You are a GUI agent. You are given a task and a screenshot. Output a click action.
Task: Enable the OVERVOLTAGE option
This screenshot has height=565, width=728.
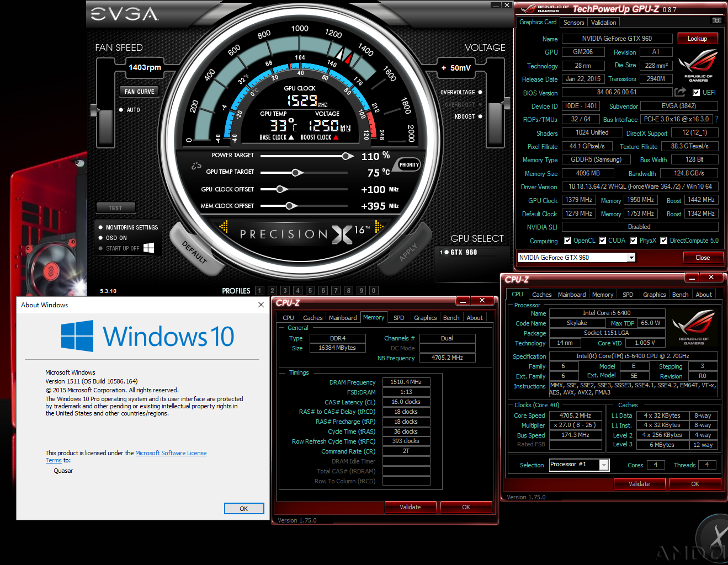(480, 92)
